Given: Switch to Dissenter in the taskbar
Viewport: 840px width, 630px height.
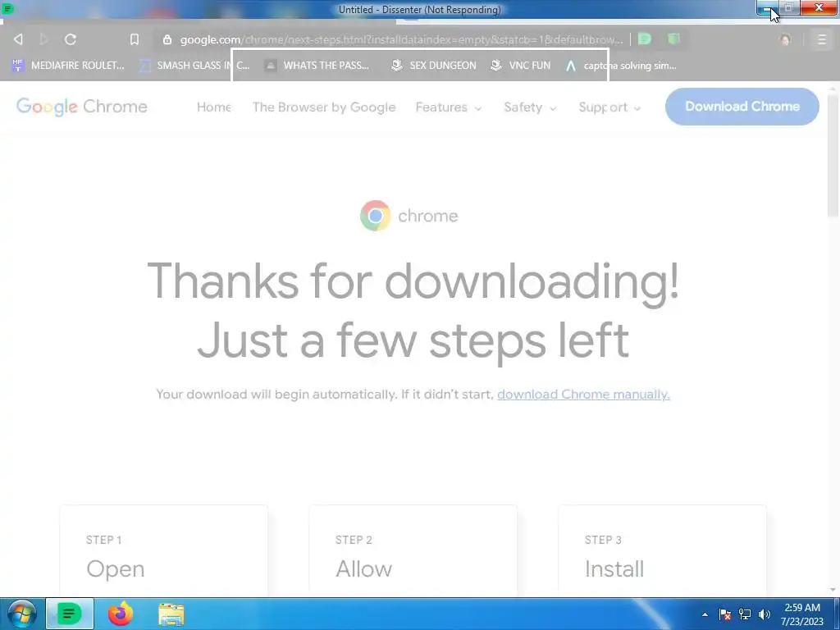Looking at the screenshot, I should click(x=70, y=614).
